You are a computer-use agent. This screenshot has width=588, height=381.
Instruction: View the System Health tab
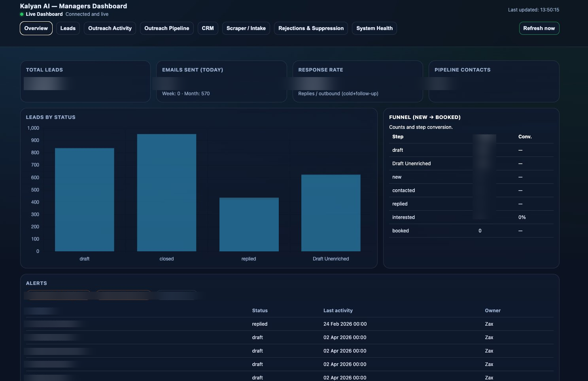(374, 28)
